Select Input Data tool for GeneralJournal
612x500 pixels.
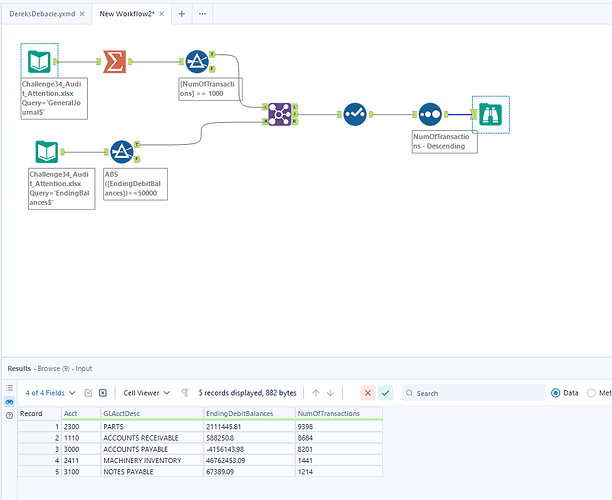pyautogui.click(x=39, y=62)
